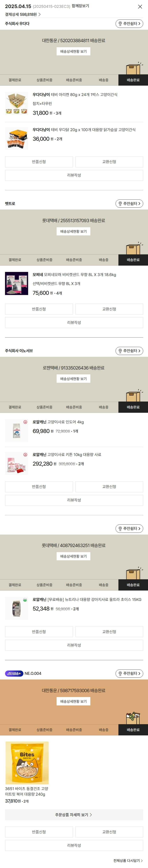Close the order detail page with X icon
This screenshot has height=868, width=148.
click(x=140, y=6)
